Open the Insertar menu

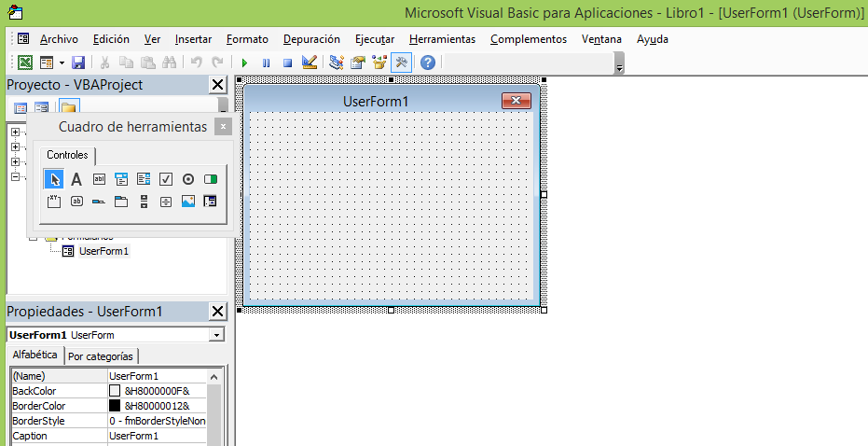(193, 39)
